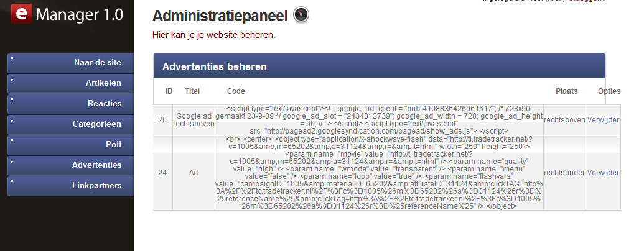Click the Code column header
This screenshot has height=251, width=644.
(236, 91)
